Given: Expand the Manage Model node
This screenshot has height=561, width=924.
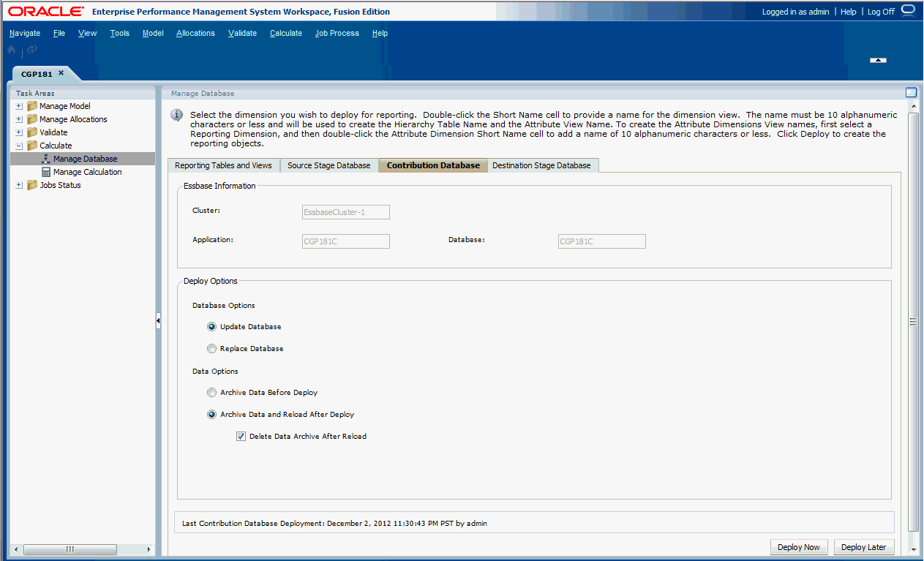Looking at the screenshot, I should [x=19, y=106].
